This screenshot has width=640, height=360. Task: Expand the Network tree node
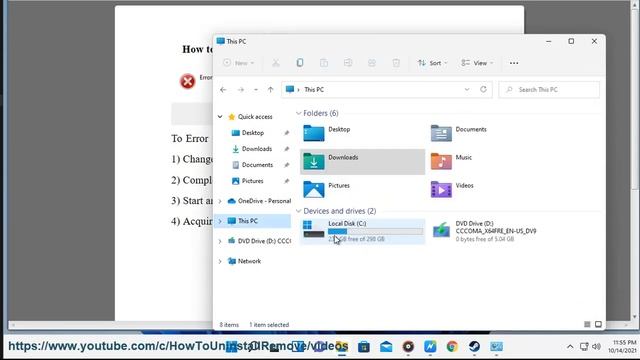click(x=220, y=261)
